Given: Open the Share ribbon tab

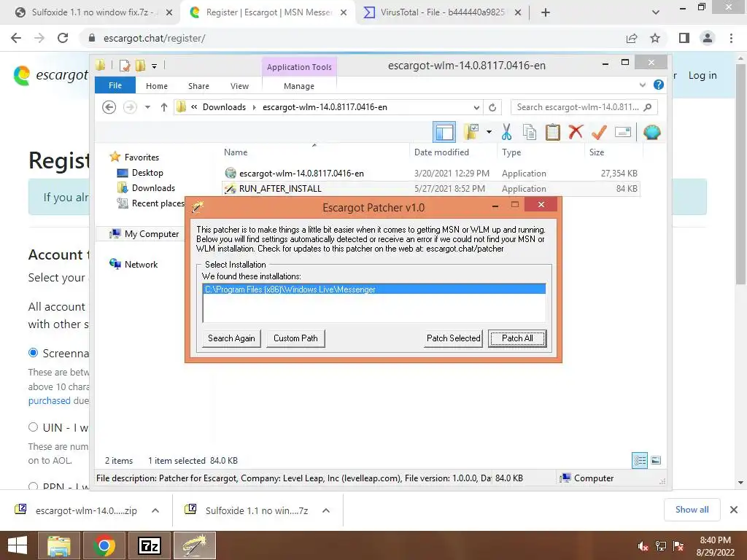Looking at the screenshot, I should (198, 86).
